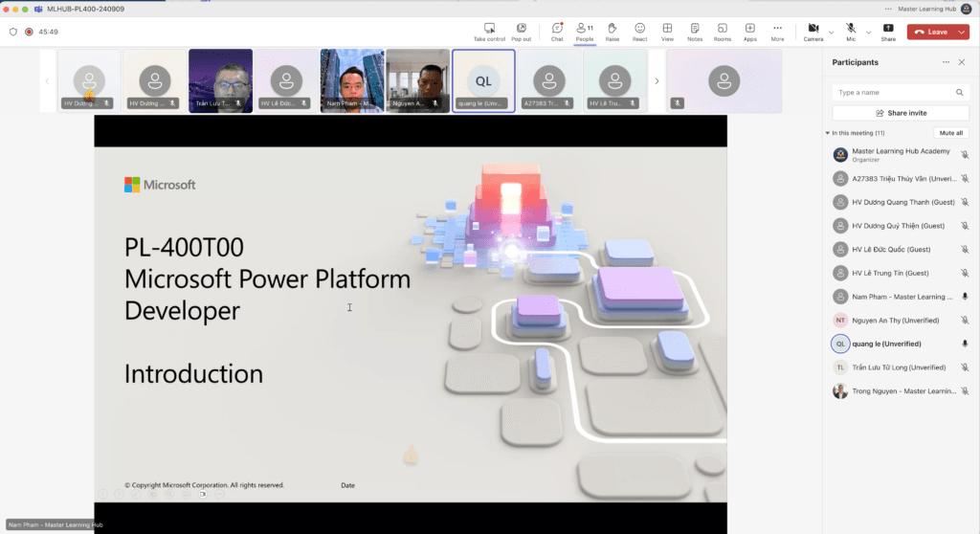The height and width of the screenshot is (534, 980).
Task: Click the QL avatar in participants list
Action: tap(840, 344)
